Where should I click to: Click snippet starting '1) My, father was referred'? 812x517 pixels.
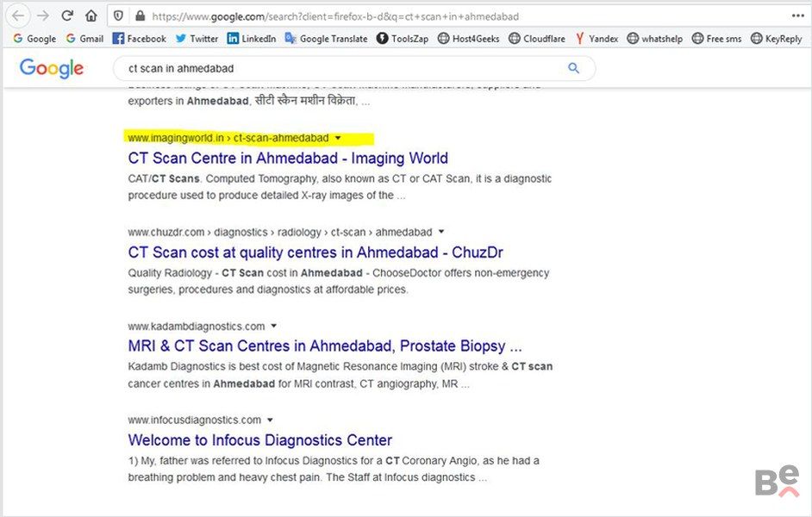coord(334,469)
